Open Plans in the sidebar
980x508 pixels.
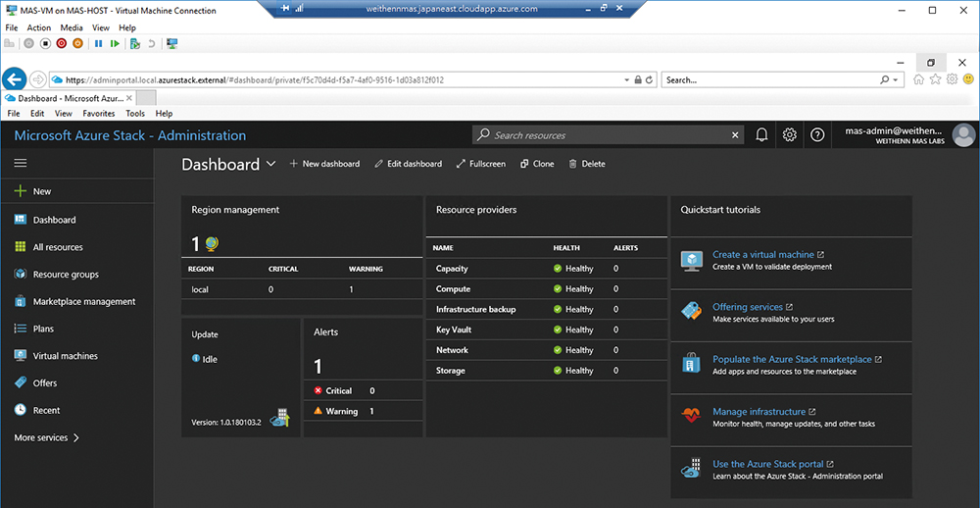coord(76,329)
